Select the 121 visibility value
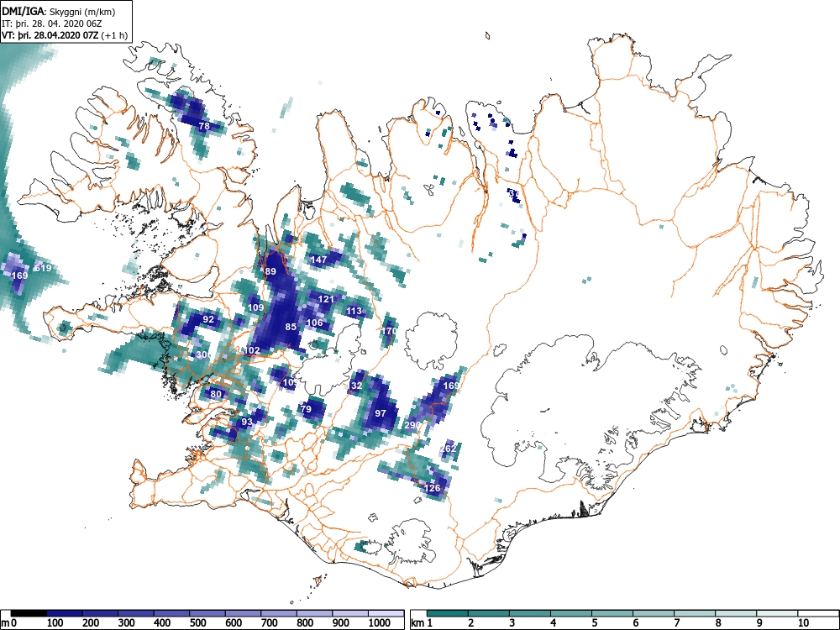 tap(326, 299)
